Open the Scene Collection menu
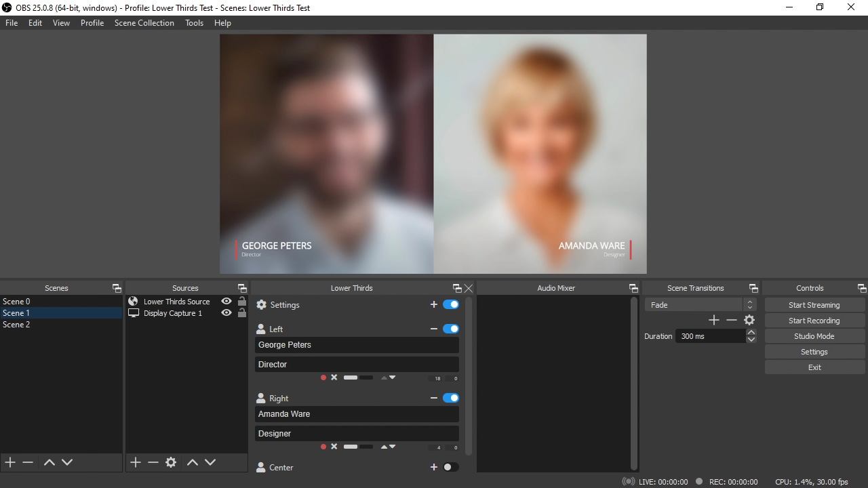Screen dimensions: 868x488 (x=144, y=23)
